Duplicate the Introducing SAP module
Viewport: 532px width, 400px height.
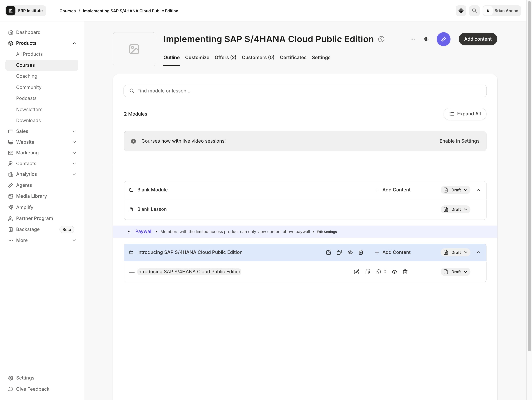[339, 252]
